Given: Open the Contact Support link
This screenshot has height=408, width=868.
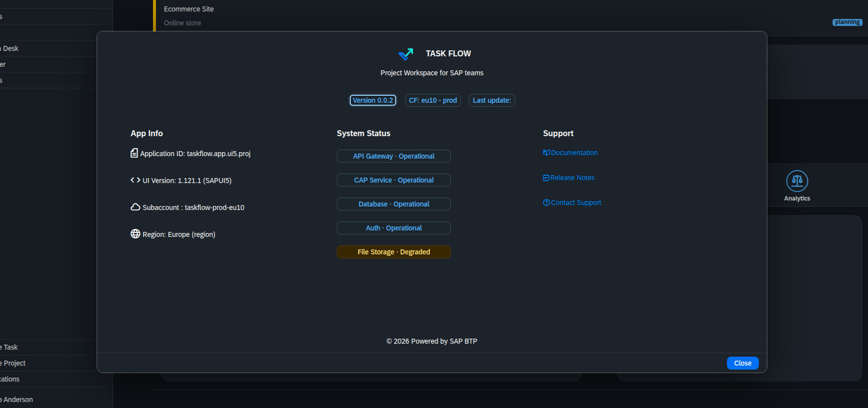Looking at the screenshot, I should tap(576, 203).
